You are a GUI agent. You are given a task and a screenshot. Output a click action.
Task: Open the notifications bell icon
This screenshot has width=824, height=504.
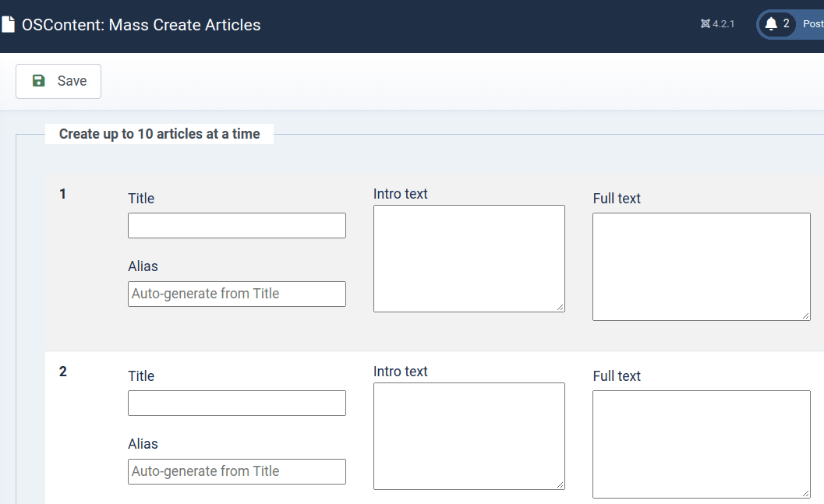click(771, 24)
